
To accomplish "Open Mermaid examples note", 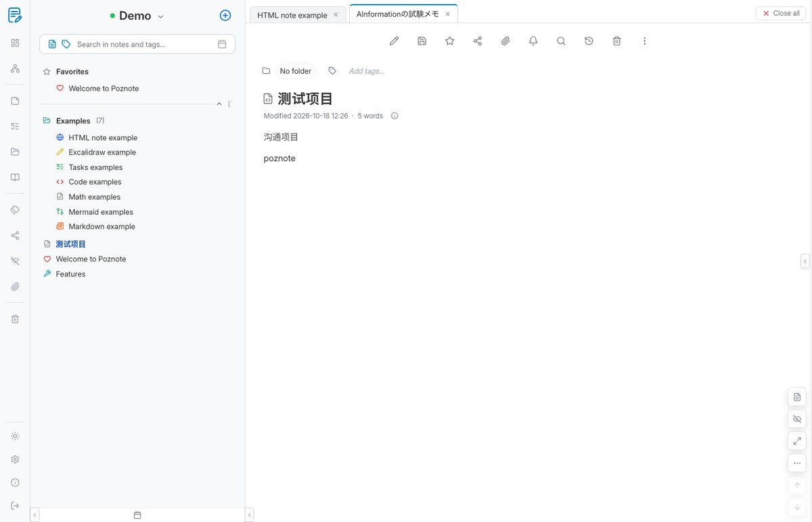I will (101, 212).
